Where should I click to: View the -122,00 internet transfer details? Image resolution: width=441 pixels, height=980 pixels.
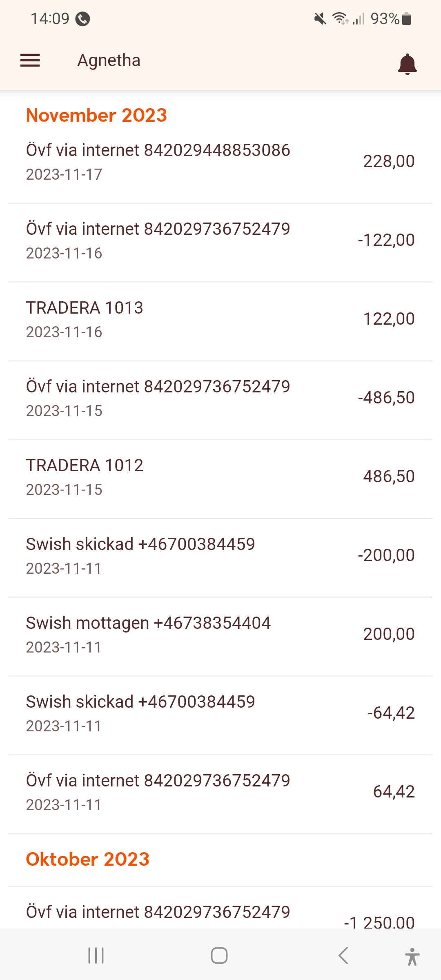220,241
